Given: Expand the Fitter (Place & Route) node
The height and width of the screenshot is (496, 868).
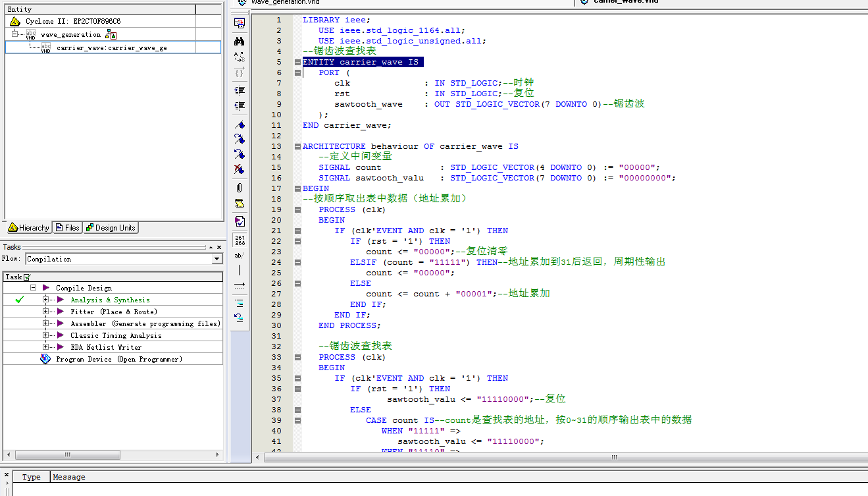Looking at the screenshot, I should click(x=46, y=312).
